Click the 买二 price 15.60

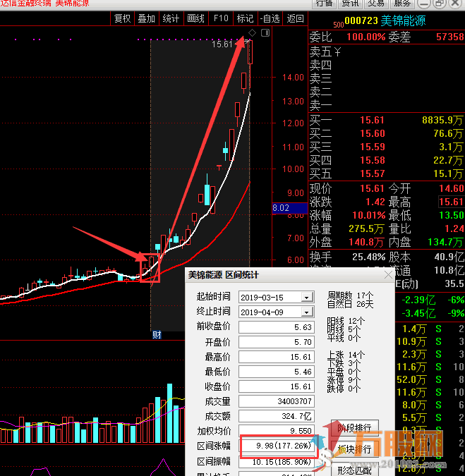tap(373, 133)
